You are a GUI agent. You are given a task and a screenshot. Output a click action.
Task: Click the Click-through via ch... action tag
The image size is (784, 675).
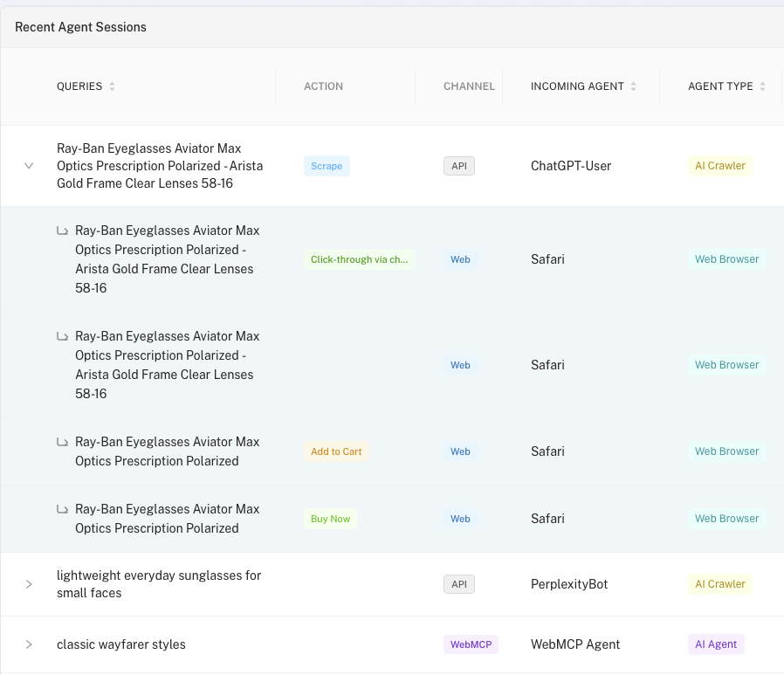(359, 259)
